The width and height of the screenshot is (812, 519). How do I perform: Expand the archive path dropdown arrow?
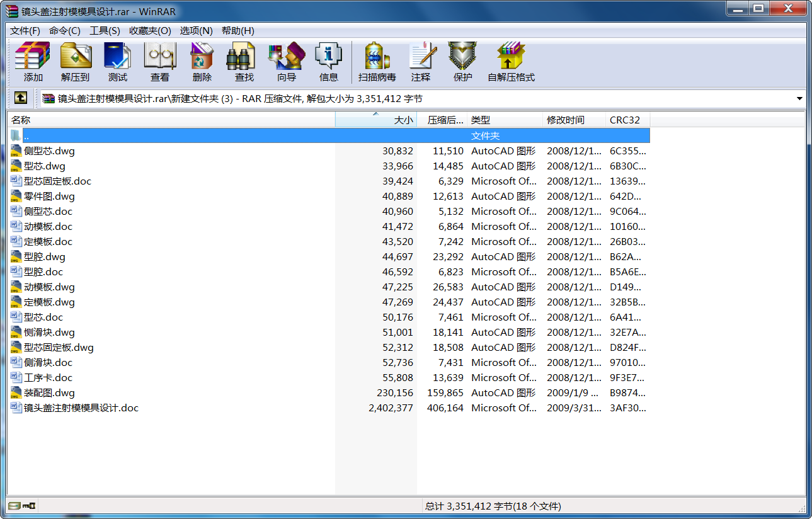coord(799,99)
